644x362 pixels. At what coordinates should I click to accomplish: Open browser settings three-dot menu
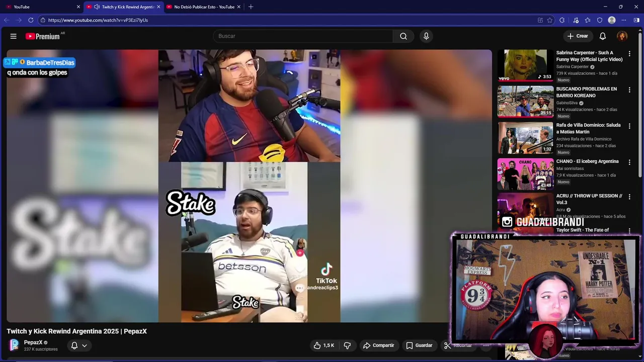pyautogui.click(x=624, y=20)
